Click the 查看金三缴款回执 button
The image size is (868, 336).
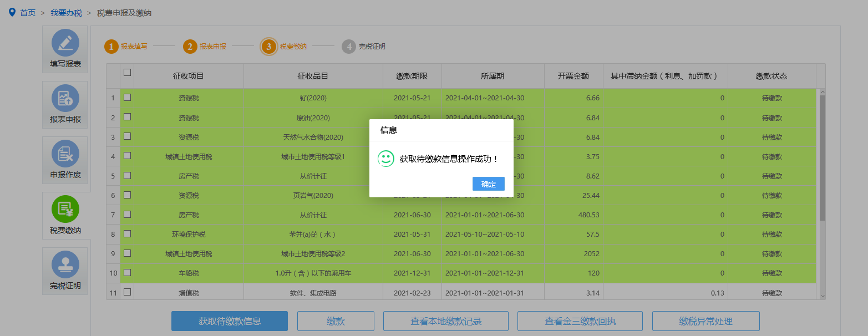coord(580,321)
